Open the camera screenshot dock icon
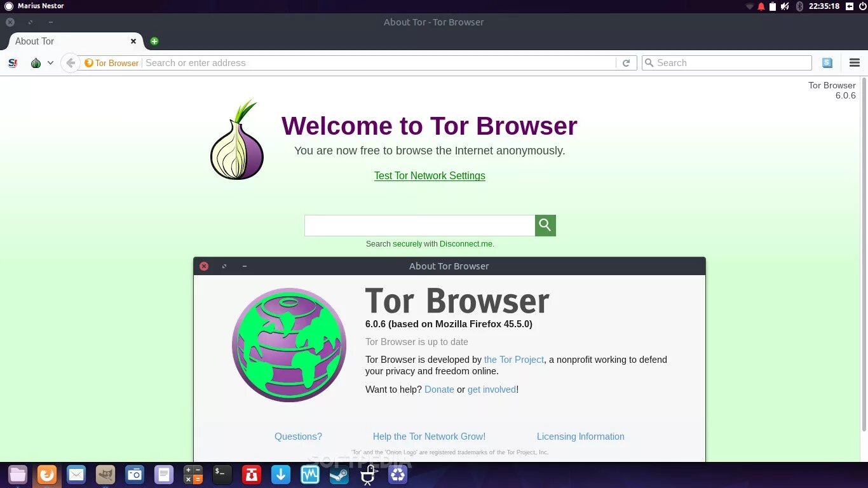This screenshot has height=488, width=868. (135, 475)
